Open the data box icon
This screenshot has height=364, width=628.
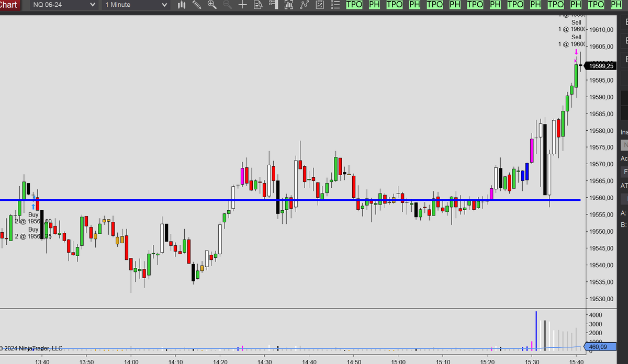click(x=258, y=5)
